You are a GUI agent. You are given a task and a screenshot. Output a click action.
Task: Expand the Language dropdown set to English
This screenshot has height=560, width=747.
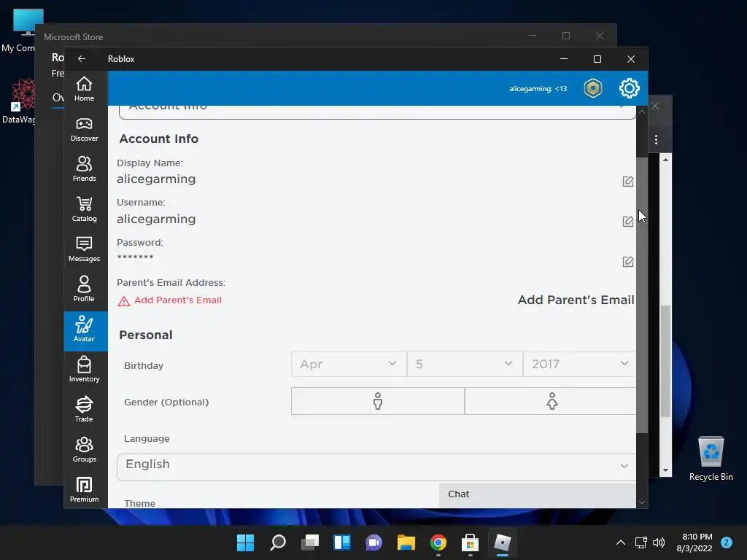[x=376, y=467]
